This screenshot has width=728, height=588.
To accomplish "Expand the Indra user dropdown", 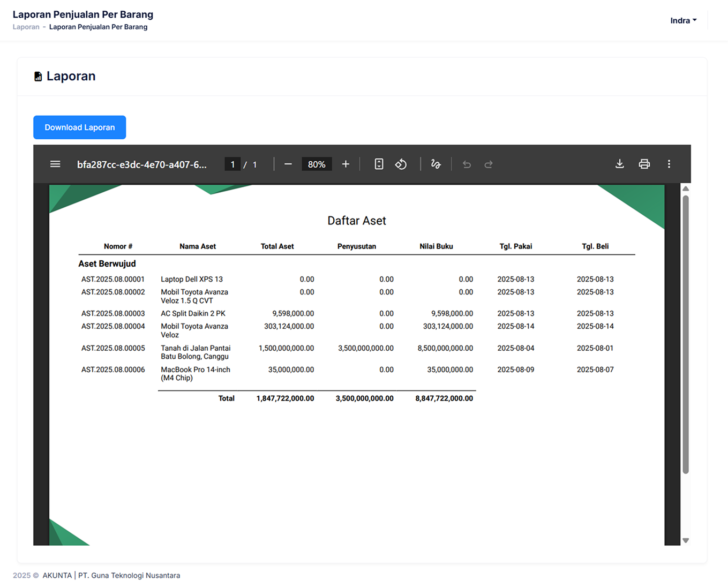I will (683, 21).
